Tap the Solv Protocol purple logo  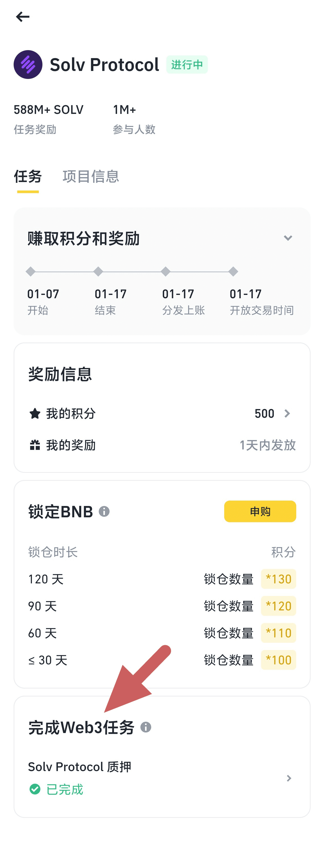(28, 64)
